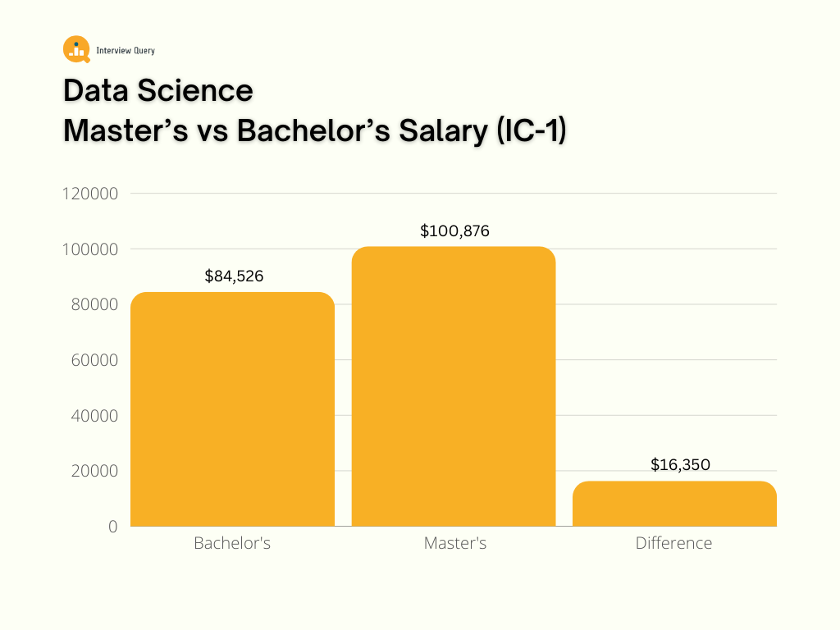Pick the 60000 y-axis tick label
Viewport: 840px width, 630px height.
pos(95,360)
